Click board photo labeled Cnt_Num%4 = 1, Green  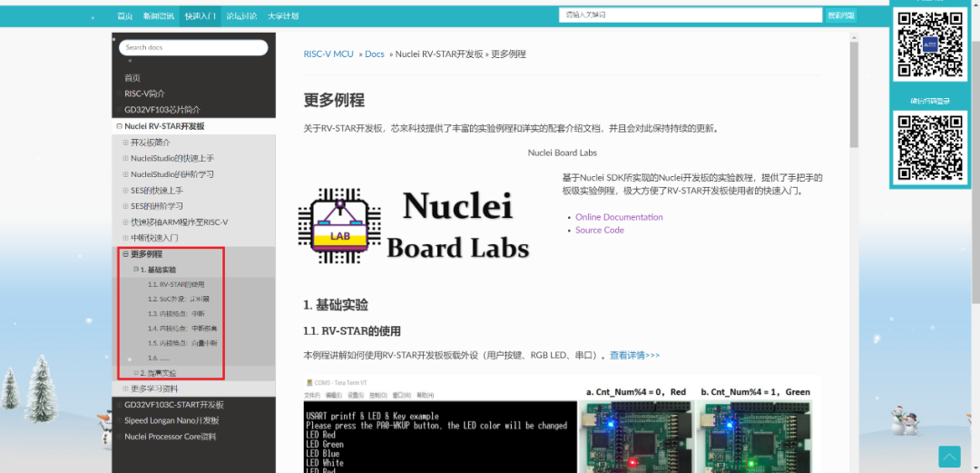[x=755, y=436]
